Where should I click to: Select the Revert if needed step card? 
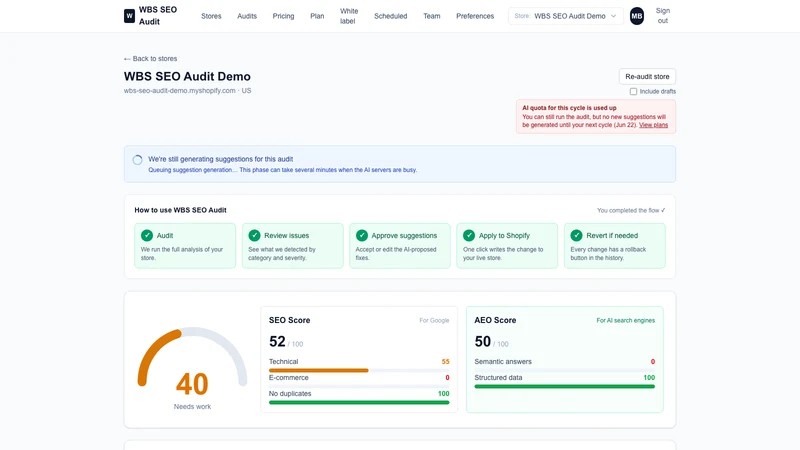pos(615,245)
